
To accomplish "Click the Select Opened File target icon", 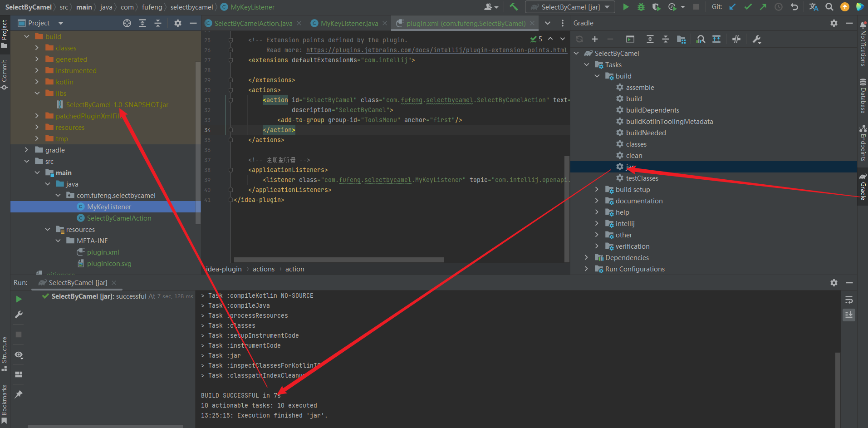I will (x=127, y=23).
